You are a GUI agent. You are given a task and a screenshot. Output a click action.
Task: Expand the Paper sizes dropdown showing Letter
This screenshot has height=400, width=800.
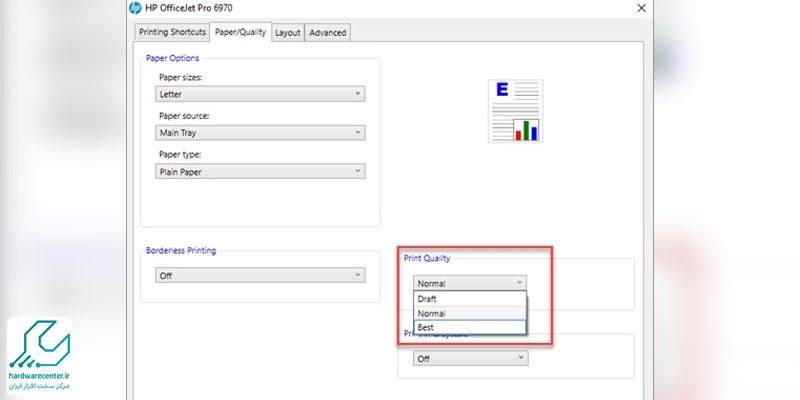pyautogui.click(x=260, y=94)
